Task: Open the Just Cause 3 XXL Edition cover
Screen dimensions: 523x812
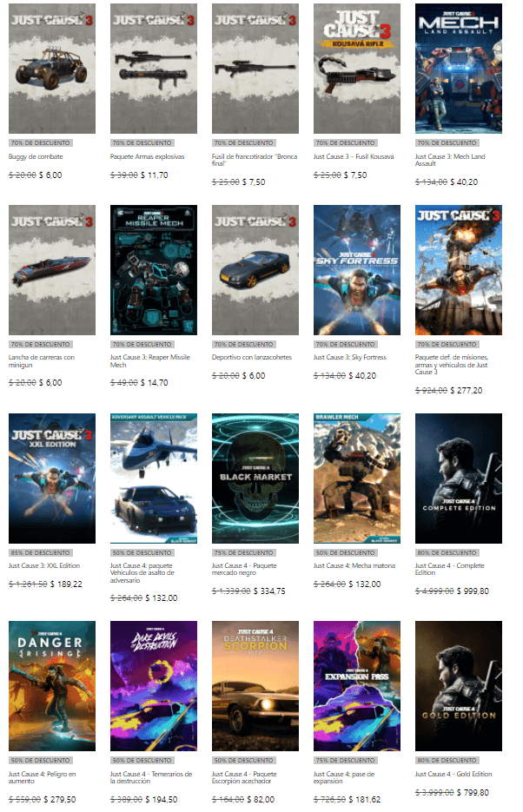Action: 51,478
